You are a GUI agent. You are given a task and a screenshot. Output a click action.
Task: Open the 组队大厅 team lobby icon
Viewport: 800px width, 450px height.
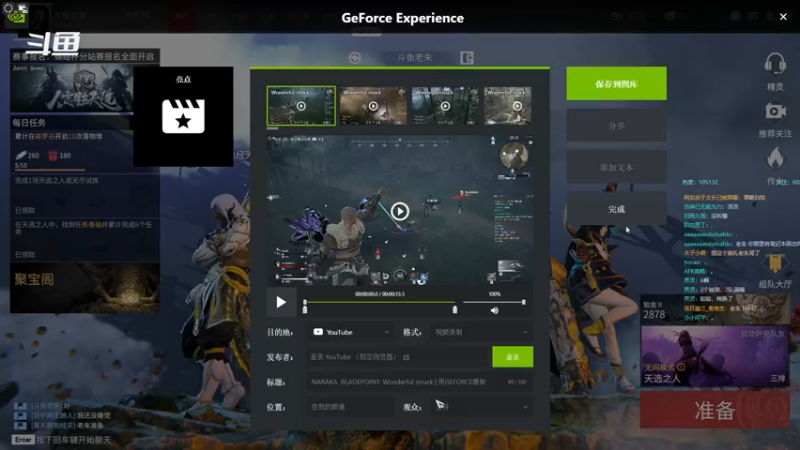[x=775, y=264]
